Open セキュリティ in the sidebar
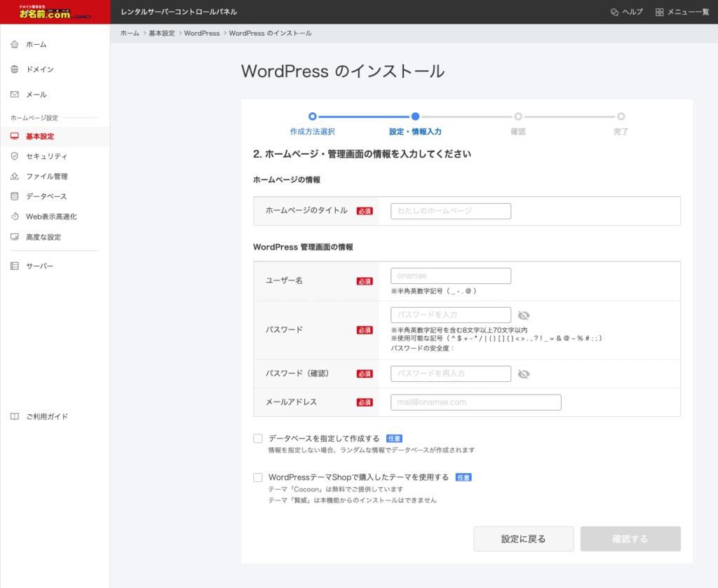The image size is (718, 588). (x=47, y=156)
